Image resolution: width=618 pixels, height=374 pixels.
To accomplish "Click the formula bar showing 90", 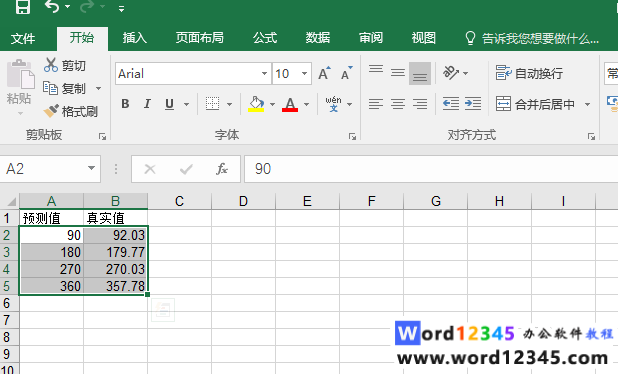I will coord(431,169).
